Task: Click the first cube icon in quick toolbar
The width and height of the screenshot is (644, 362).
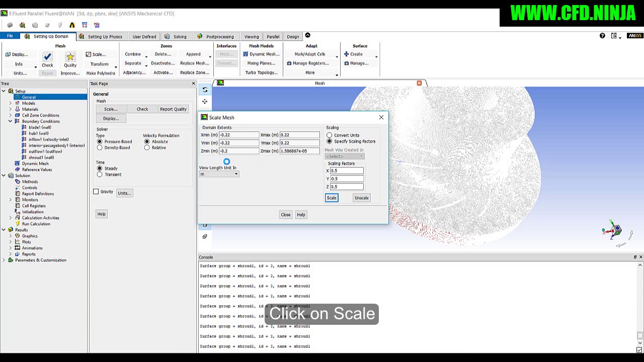Action: pyautogui.click(x=10, y=25)
